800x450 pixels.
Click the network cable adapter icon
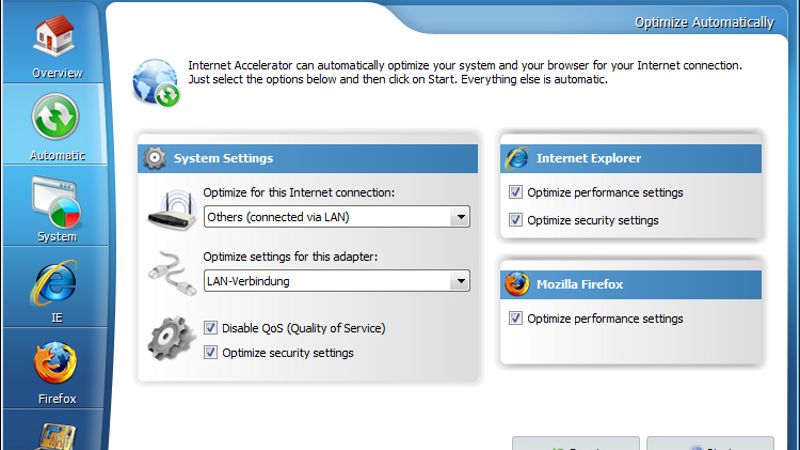[172, 273]
